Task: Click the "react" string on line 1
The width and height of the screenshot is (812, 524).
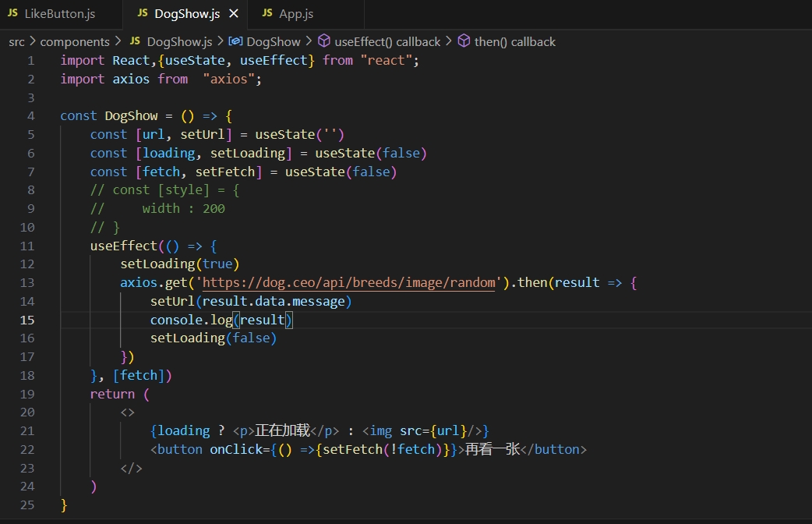Action: point(386,61)
